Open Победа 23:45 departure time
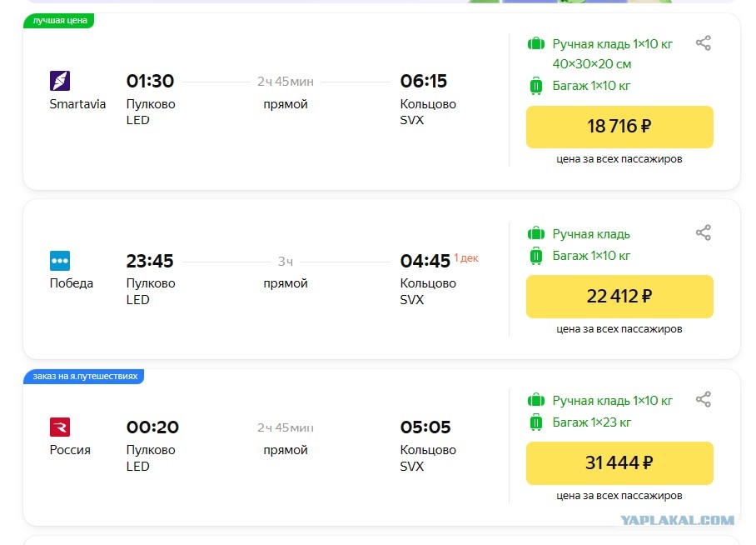This screenshot has height=545, width=756. click(x=150, y=261)
